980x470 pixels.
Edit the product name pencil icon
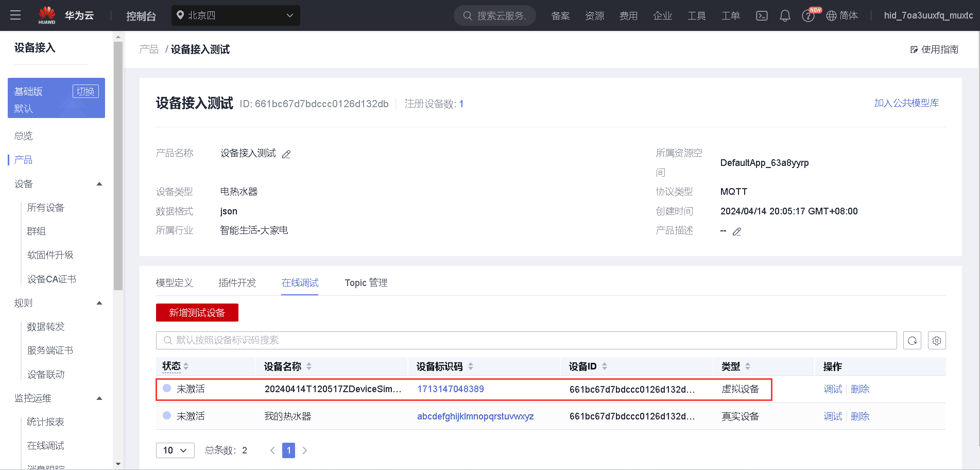(286, 154)
